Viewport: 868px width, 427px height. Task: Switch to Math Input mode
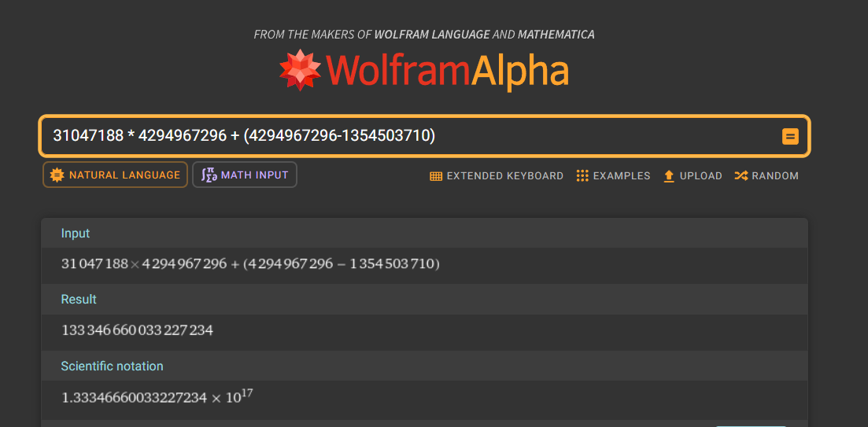coord(245,175)
